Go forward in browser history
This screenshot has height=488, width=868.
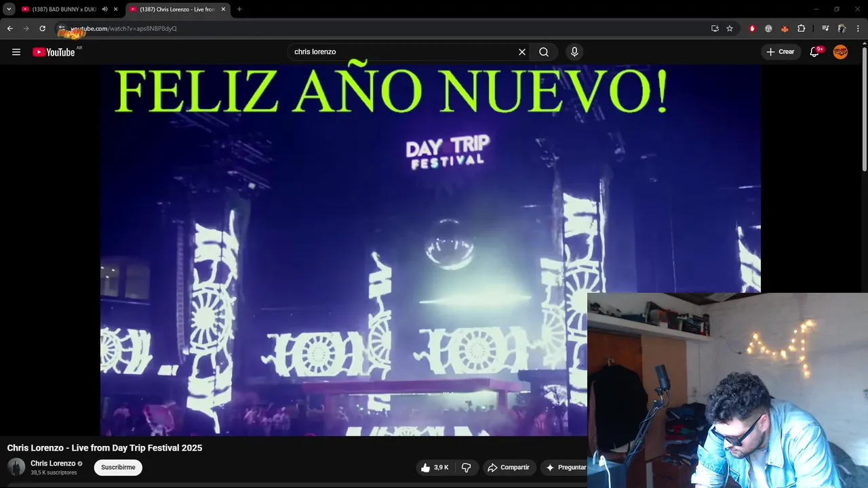(26, 28)
